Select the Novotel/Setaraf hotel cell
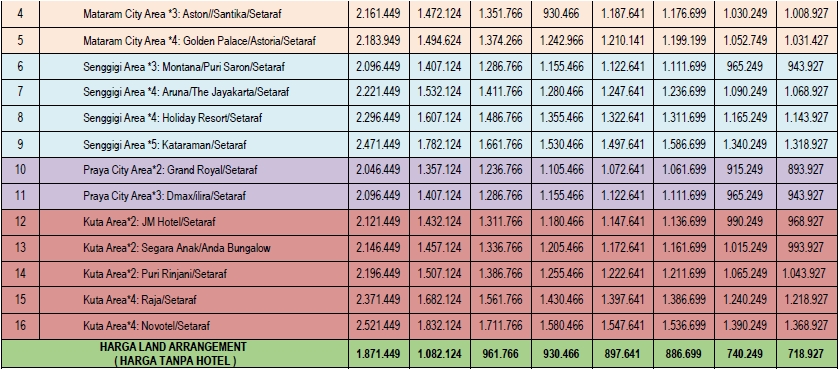839x369 pixels. click(x=194, y=326)
